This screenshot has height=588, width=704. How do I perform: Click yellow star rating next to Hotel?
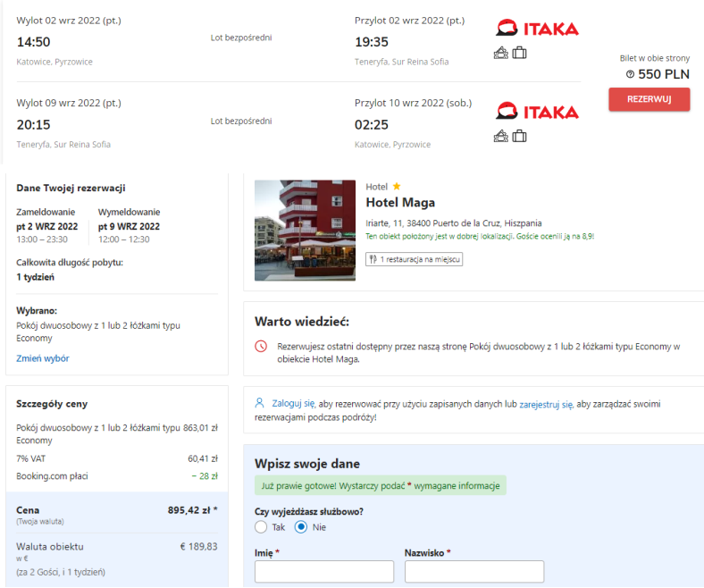397,186
